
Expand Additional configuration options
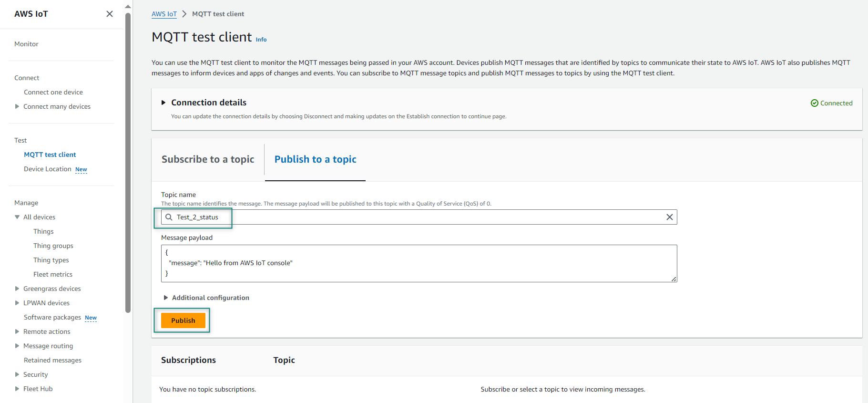(x=166, y=298)
